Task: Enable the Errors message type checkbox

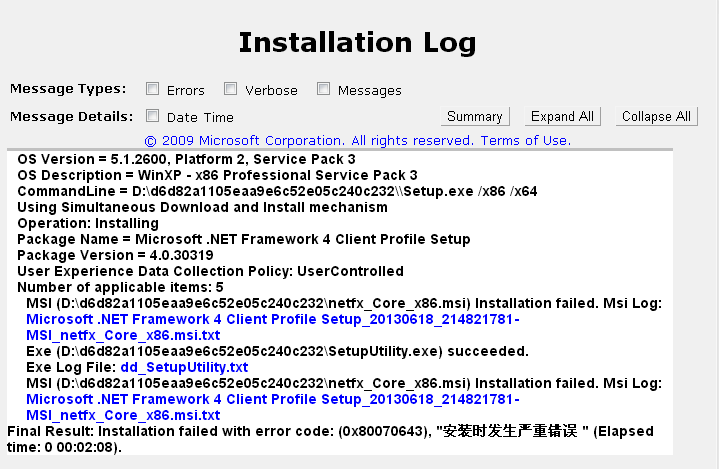Action: pyautogui.click(x=152, y=88)
